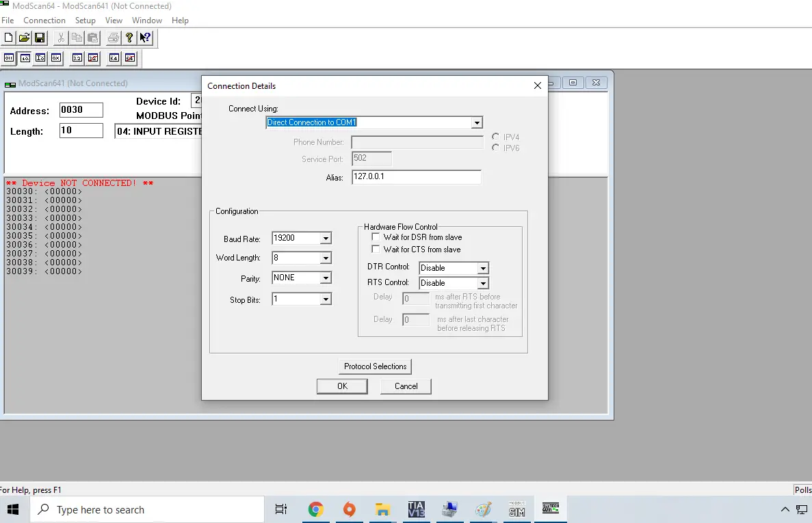Click register row 30030: <00000>
The width and height of the screenshot is (812, 523).
44,191
